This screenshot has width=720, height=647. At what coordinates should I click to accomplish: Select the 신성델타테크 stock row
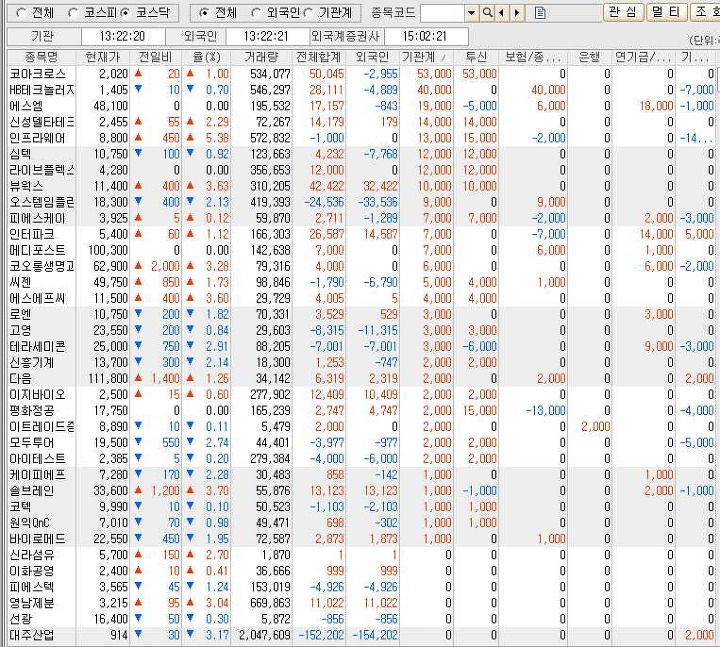click(x=363, y=122)
